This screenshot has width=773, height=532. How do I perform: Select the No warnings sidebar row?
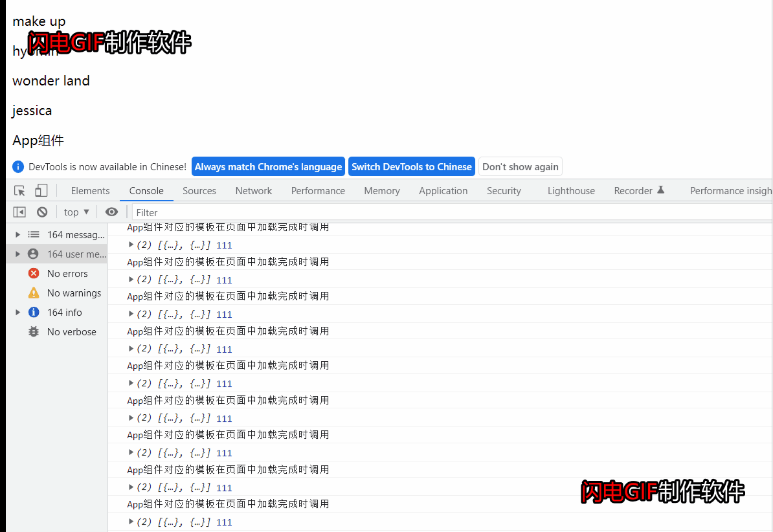click(x=58, y=293)
